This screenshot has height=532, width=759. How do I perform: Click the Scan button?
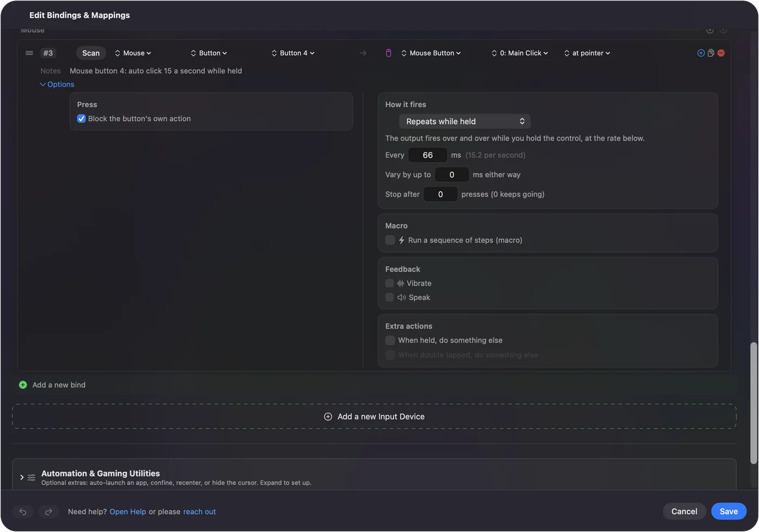coord(91,53)
